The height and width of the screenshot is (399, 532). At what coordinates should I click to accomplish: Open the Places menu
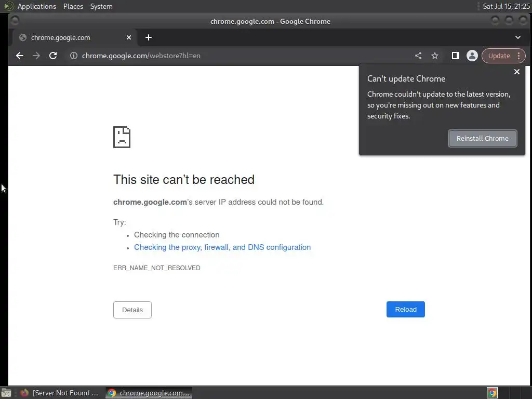(x=73, y=6)
